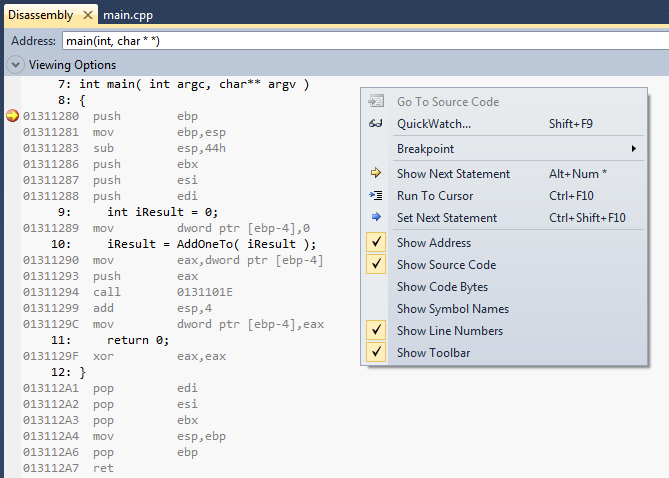Collapse the Viewing Options section
The image size is (669, 478).
(x=16, y=65)
